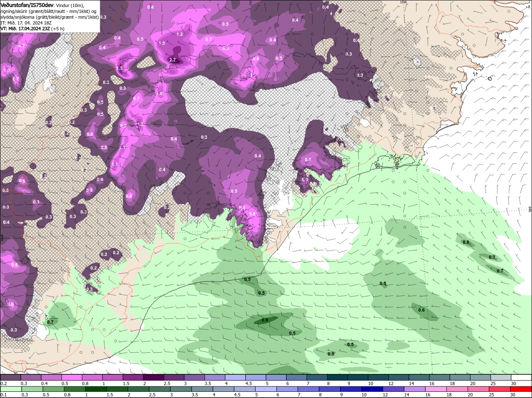Click the light pink 16 swatch in rain legend
Image resolution: width=532 pixels, height=398 pixels.
436,389
